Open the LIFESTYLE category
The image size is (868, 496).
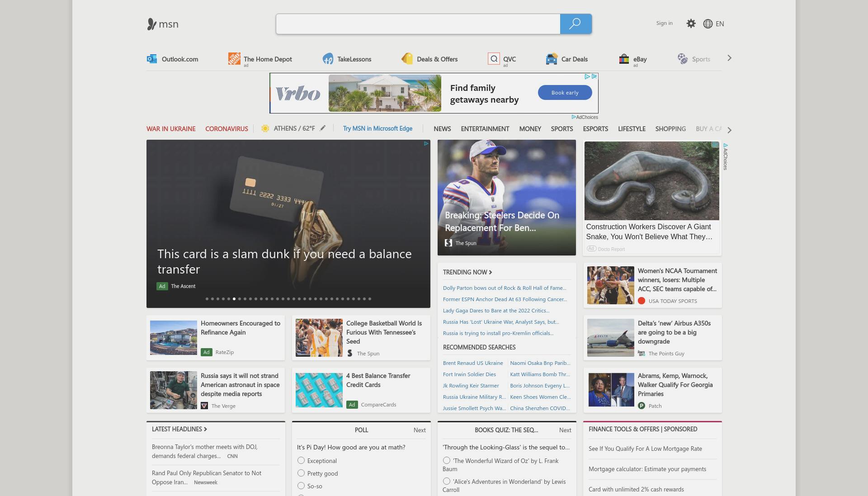(632, 129)
